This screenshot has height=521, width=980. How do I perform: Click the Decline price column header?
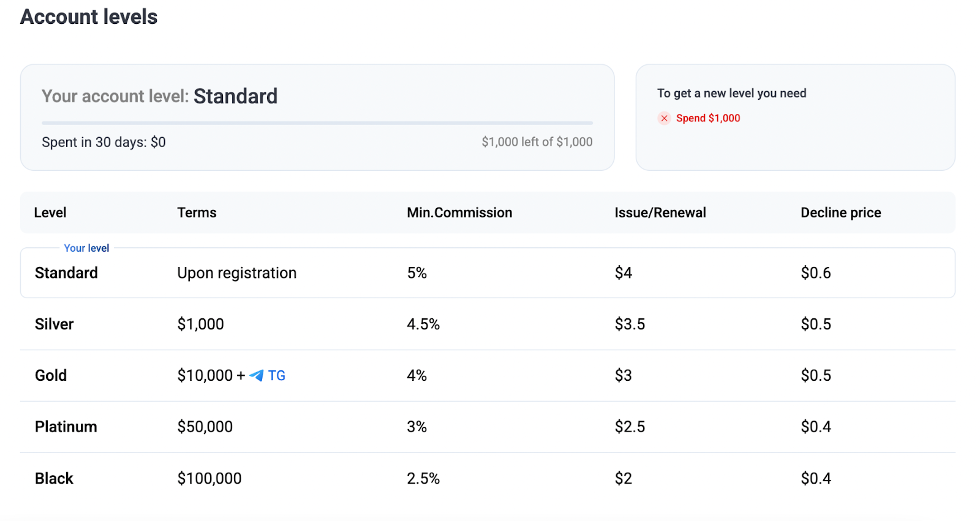click(x=840, y=212)
